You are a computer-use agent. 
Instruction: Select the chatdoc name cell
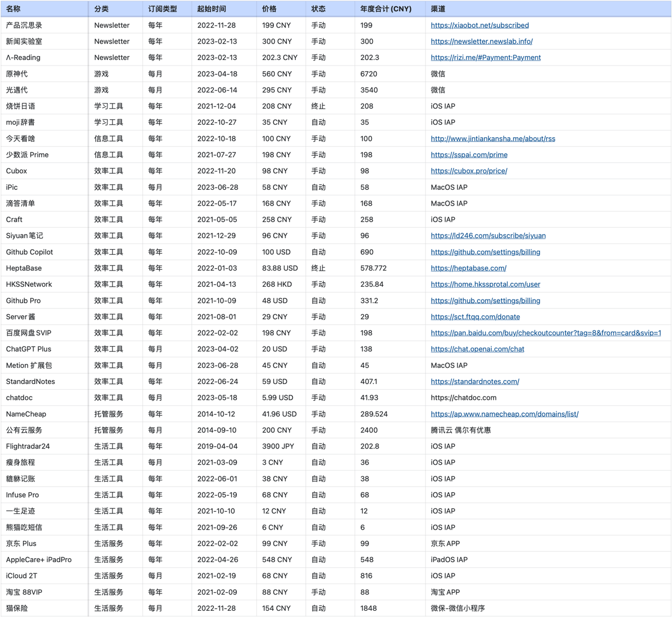(44, 398)
